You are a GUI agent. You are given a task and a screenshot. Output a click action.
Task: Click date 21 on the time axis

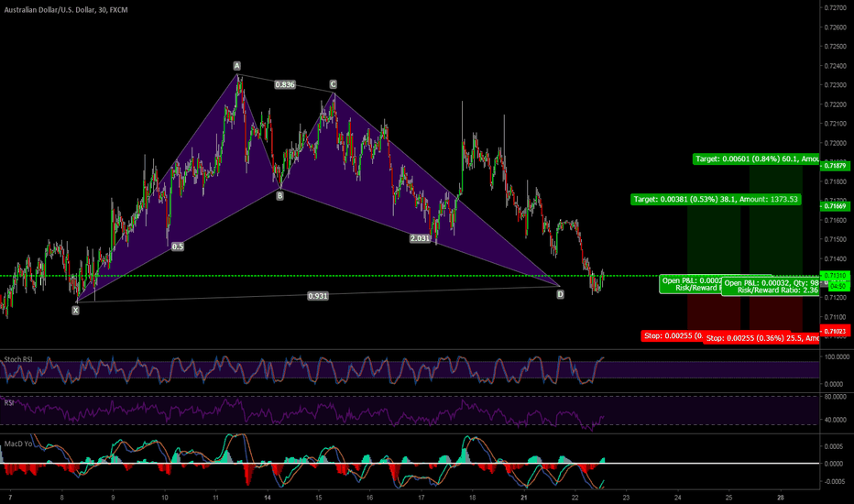coord(524,498)
